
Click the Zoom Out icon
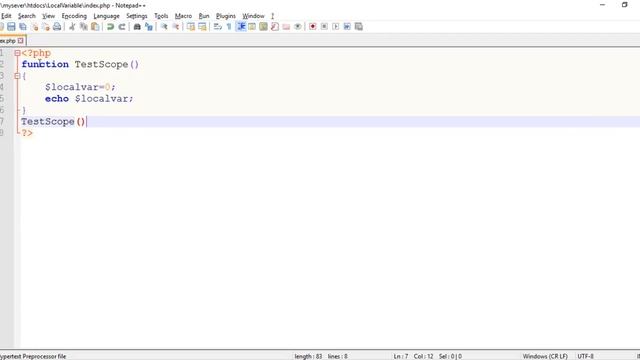pyautogui.click(x=176, y=27)
